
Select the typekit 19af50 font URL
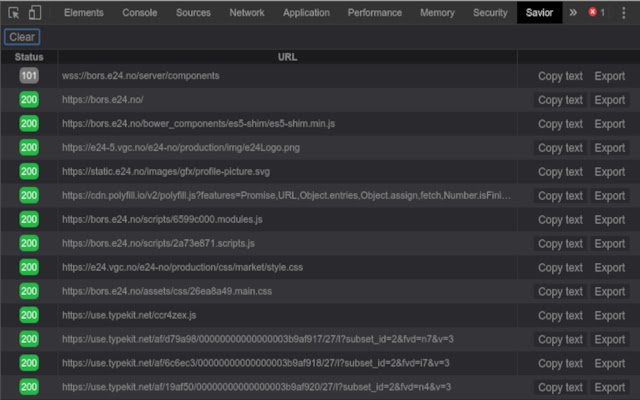(x=257, y=387)
